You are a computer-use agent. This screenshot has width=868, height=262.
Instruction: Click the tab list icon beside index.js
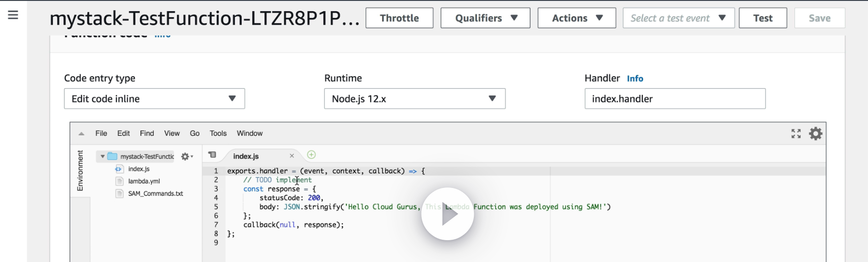(x=212, y=155)
